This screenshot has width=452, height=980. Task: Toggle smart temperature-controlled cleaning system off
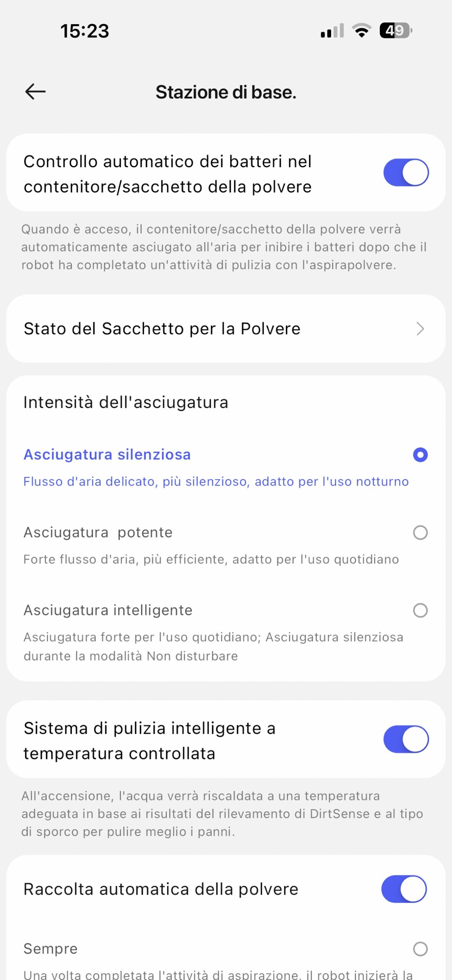406,739
